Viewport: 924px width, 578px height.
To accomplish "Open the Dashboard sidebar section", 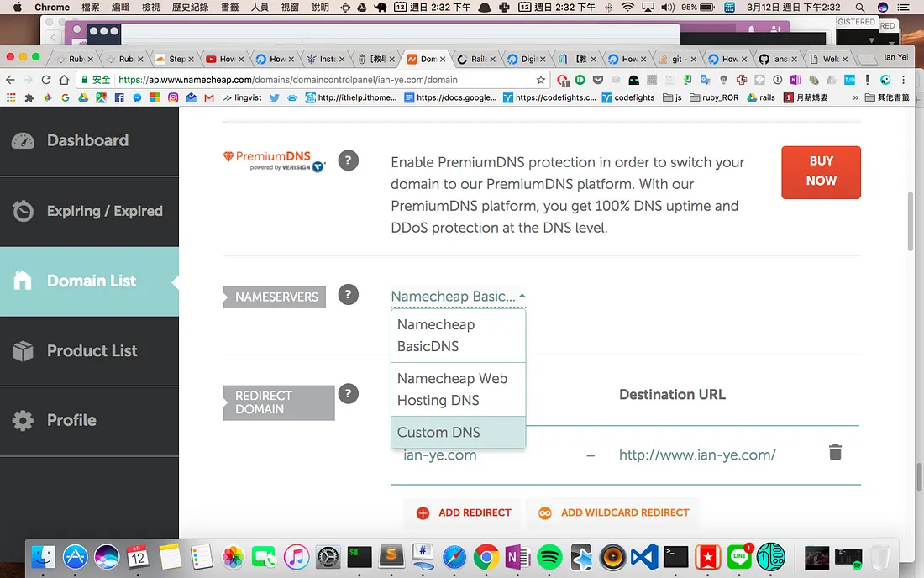I will click(89, 141).
